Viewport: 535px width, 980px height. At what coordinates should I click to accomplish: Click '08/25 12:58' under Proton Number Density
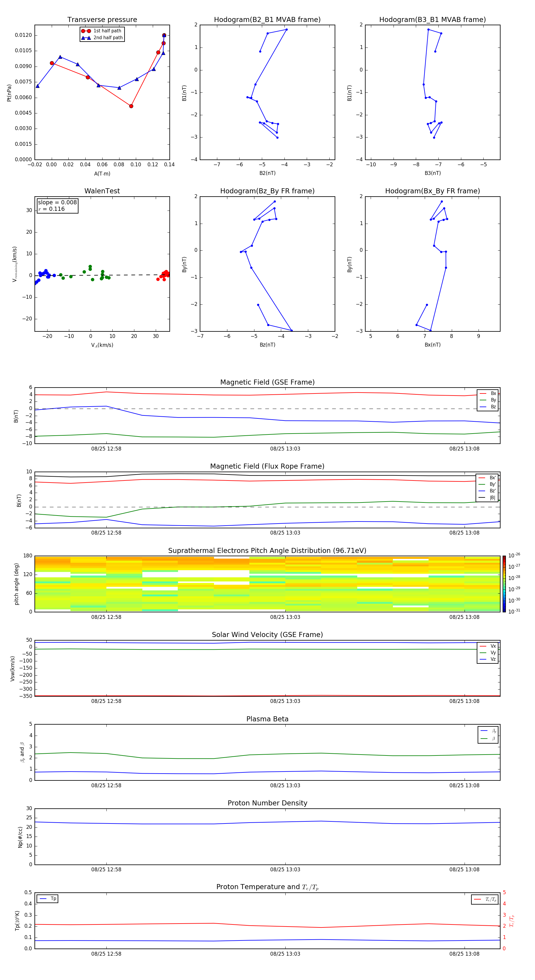pyautogui.click(x=106, y=870)
